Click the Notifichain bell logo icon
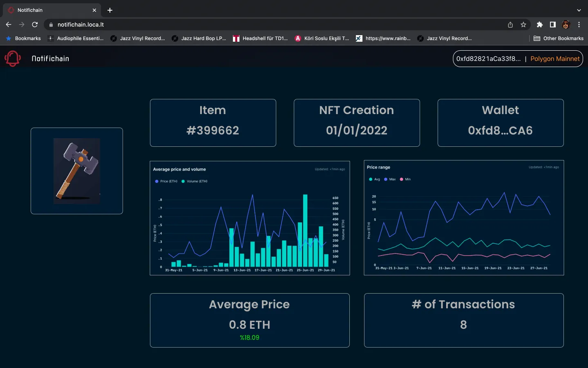 [x=13, y=58]
